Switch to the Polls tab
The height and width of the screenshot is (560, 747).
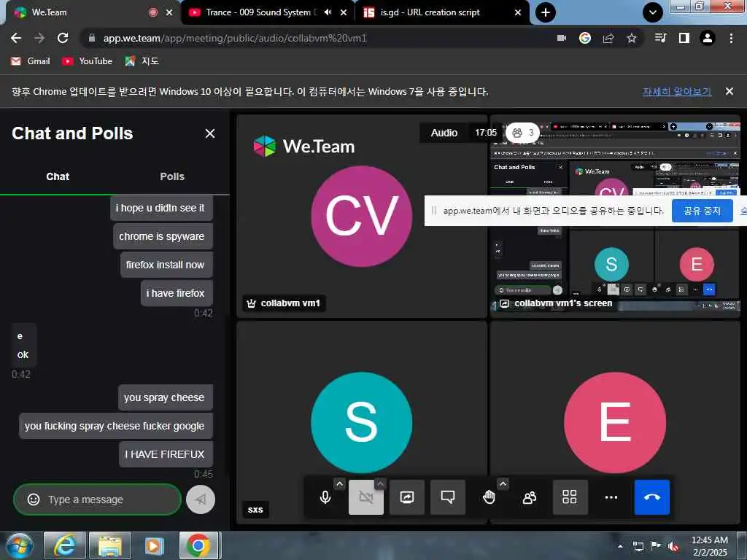pos(172,176)
